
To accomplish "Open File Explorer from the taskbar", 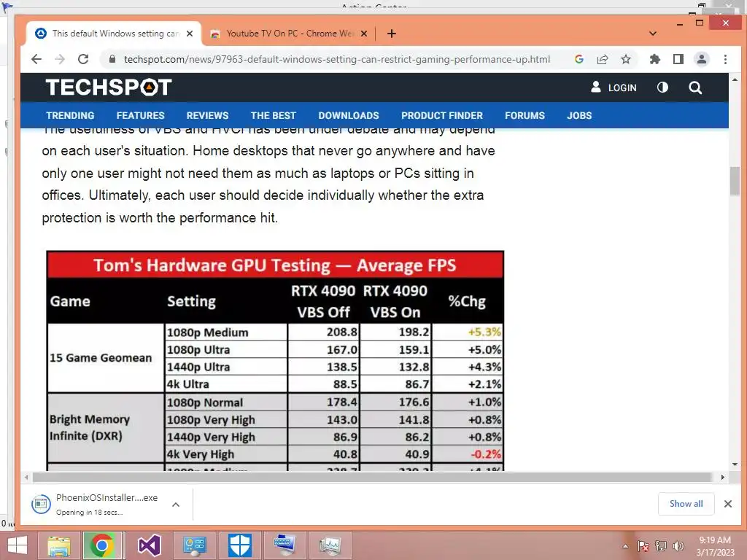I will click(59, 545).
